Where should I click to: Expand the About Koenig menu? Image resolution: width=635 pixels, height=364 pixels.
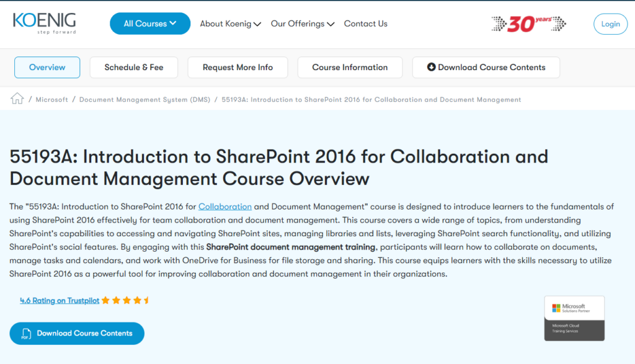click(230, 24)
